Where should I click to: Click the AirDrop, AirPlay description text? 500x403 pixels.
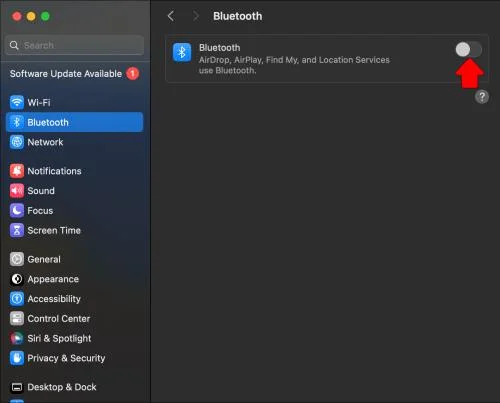[294, 65]
